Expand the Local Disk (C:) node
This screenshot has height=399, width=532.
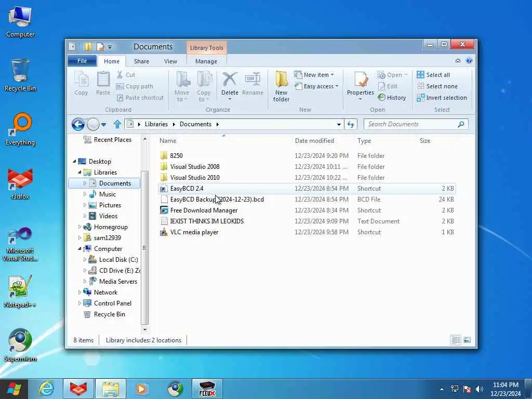(x=85, y=260)
